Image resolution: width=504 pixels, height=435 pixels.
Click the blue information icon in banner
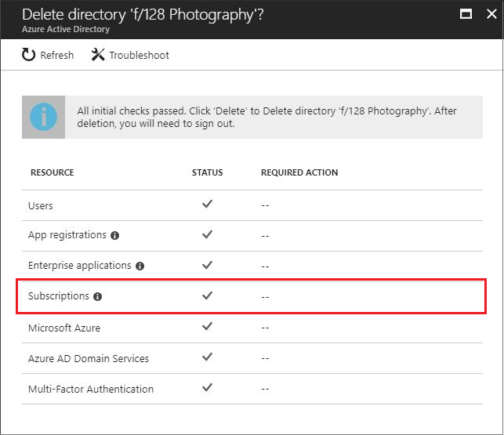pos(43,117)
